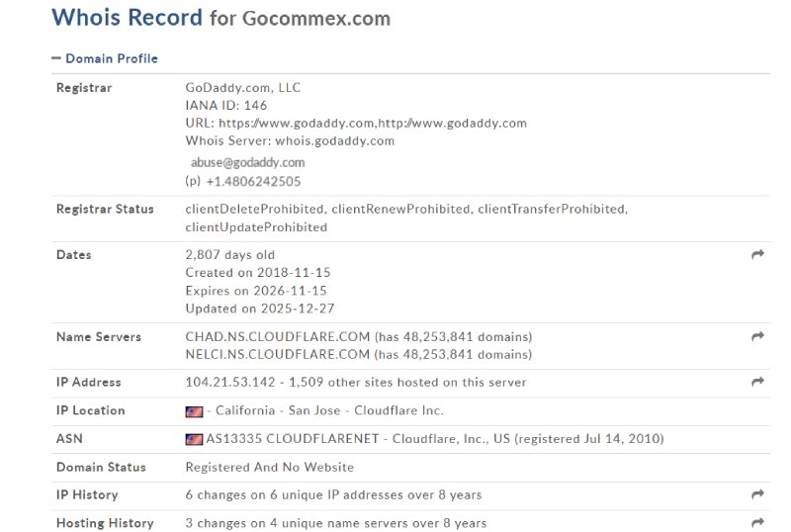Select the IANA ID: 146 text
The image size is (791, 532).
(226, 105)
